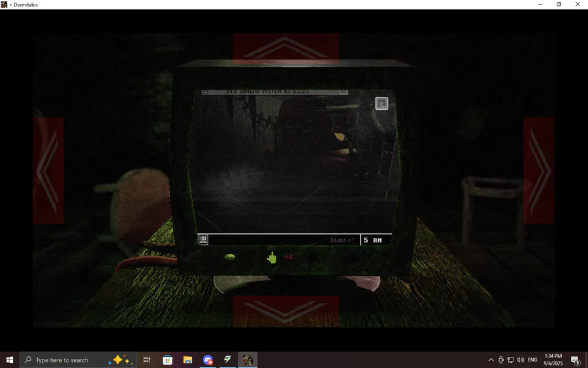Click the ENG language indicator

[x=532, y=360]
